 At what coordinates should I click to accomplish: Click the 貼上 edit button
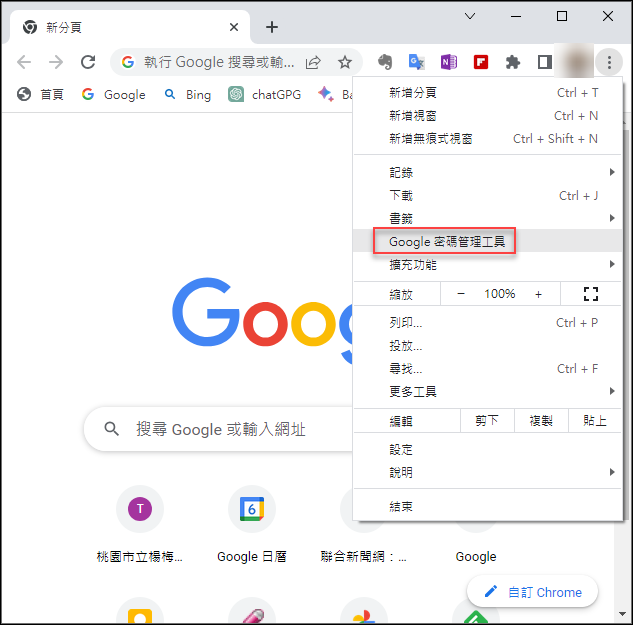coord(595,421)
